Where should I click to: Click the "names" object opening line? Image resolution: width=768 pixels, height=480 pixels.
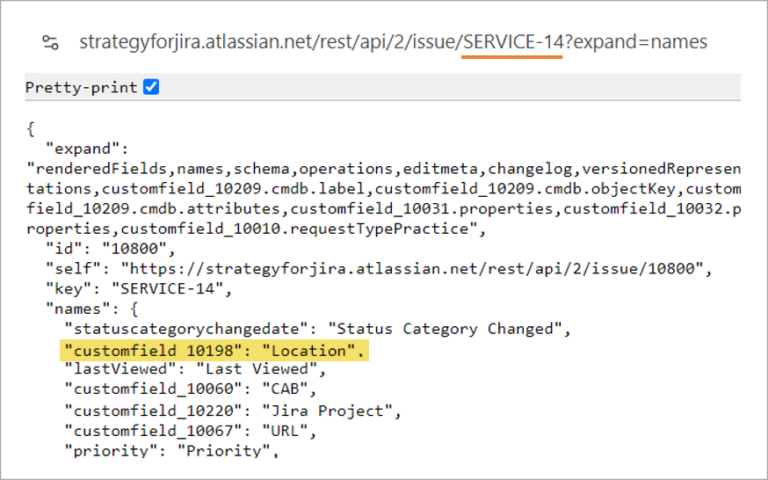(x=92, y=309)
